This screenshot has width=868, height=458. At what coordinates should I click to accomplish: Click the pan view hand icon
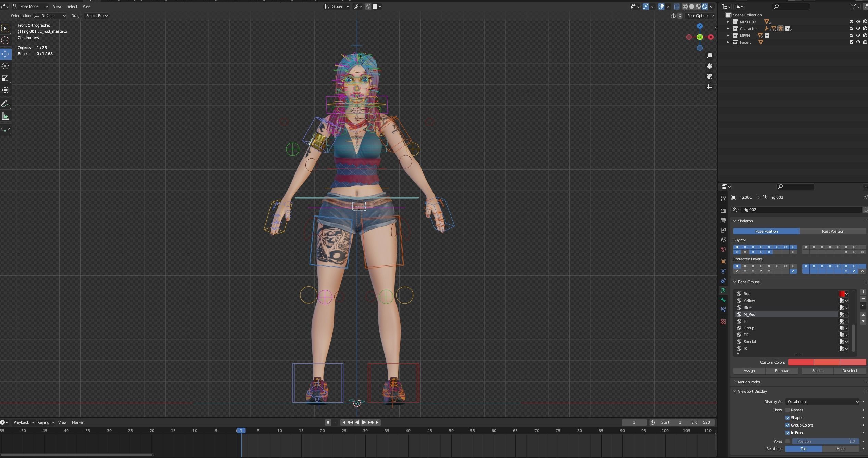709,66
